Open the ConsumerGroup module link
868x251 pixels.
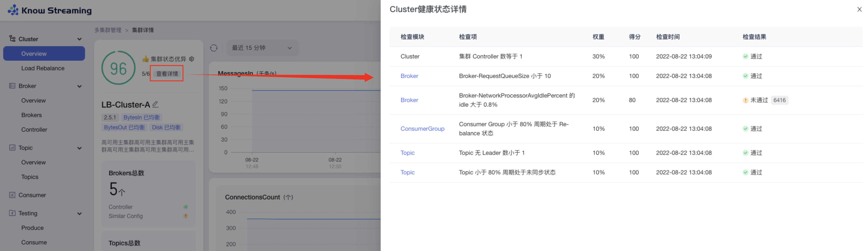coord(422,129)
